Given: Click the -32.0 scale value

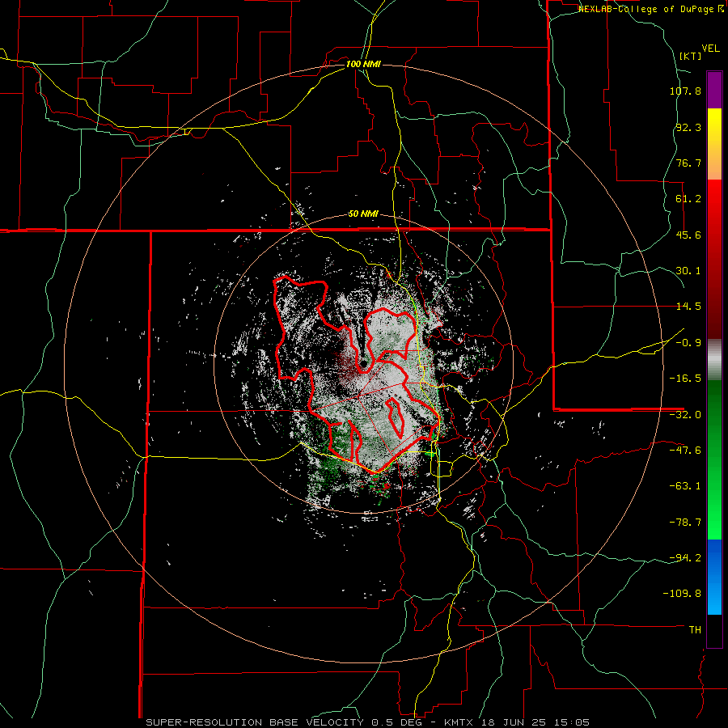Looking at the screenshot, I should point(685,415).
